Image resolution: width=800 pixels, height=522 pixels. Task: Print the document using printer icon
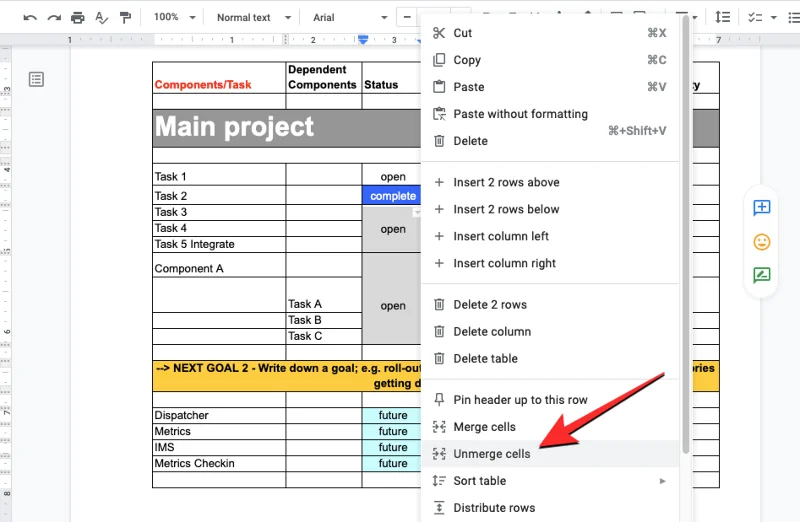tap(78, 18)
